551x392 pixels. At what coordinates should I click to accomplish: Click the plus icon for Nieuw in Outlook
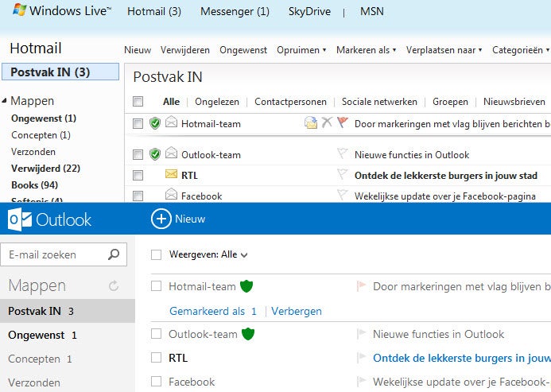pos(161,219)
